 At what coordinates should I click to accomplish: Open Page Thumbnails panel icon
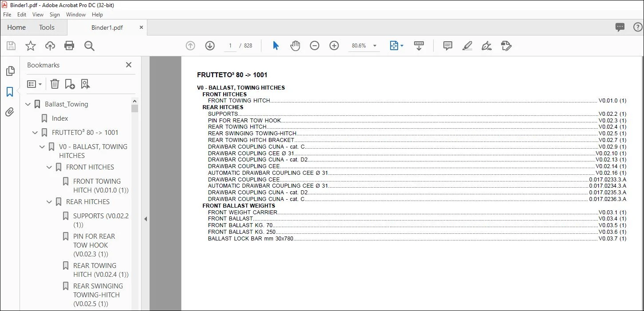pyautogui.click(x=10, y=71)
